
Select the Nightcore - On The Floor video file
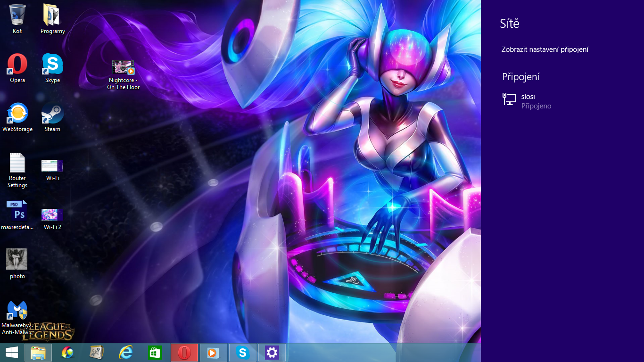(123, 74)
